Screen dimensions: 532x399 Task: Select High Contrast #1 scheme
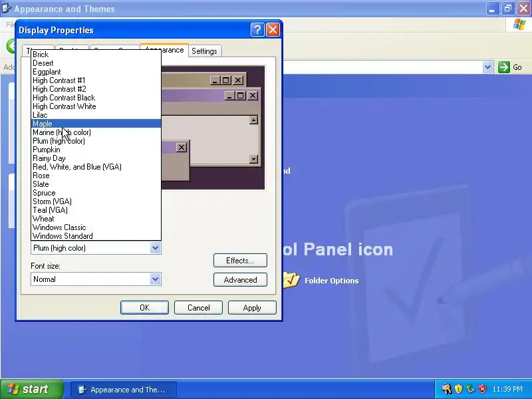[x=96, y=80]
